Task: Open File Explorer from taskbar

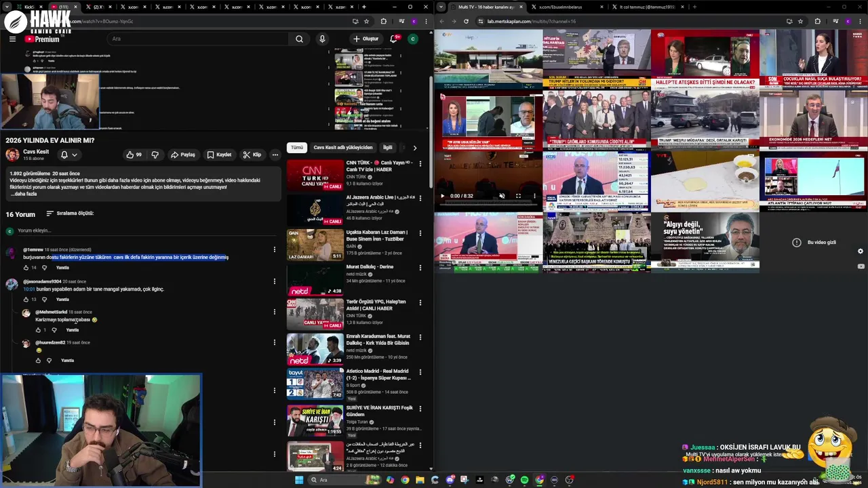Action: tap(420, 480)
